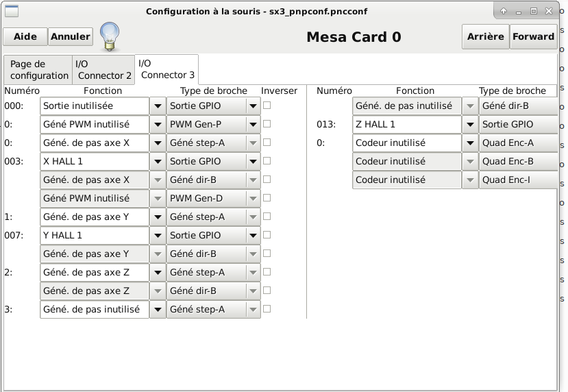Click the roll-up arrow icon in title bar
The image size is (568, 392).
503,11
